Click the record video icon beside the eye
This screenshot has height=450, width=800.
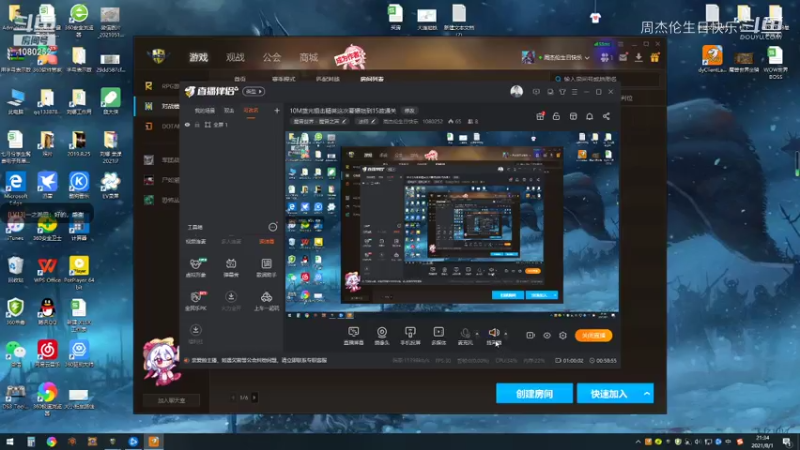[530, 335]
